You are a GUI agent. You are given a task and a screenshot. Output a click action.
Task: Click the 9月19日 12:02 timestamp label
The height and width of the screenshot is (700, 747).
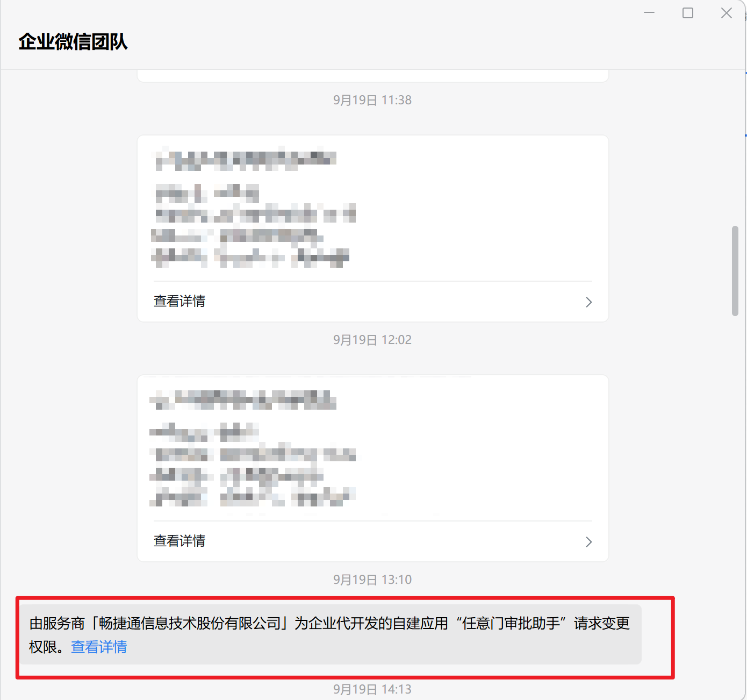(x=372, y=340)
